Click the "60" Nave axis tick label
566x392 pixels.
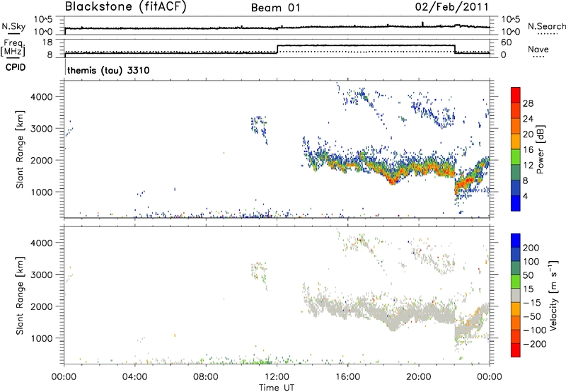click(x=506, y=42)
